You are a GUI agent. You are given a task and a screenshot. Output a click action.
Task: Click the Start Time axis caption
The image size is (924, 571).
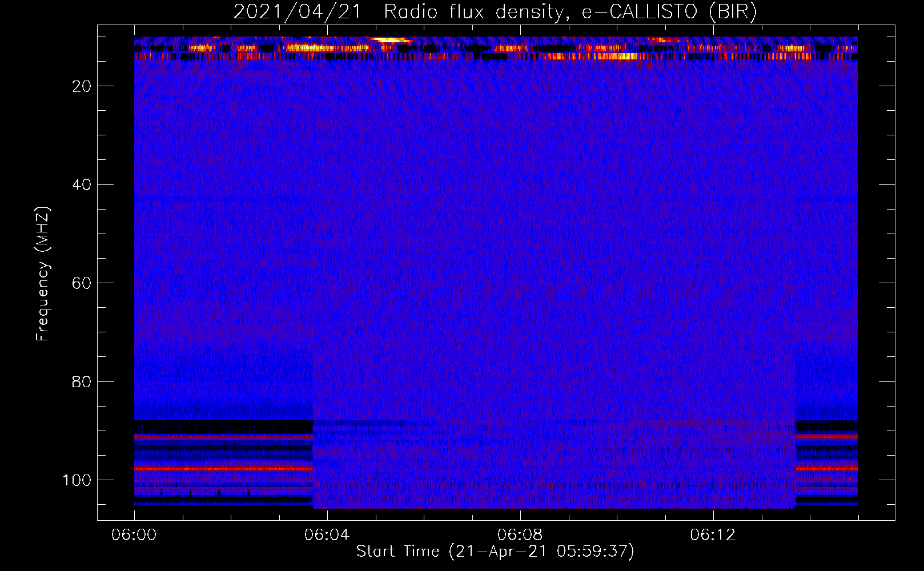tap(495, 552)
